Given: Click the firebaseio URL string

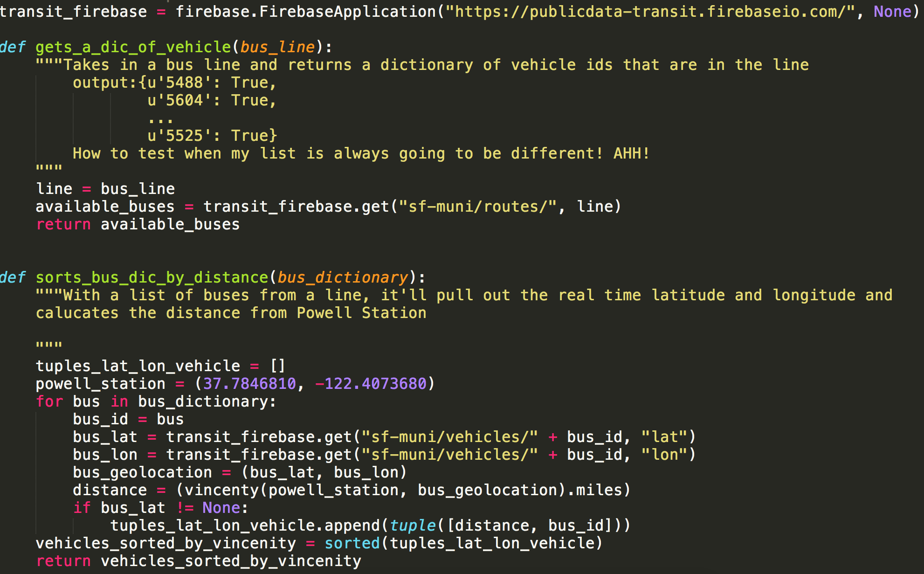Looking at the screenshot, I should (x=650, y=12).
